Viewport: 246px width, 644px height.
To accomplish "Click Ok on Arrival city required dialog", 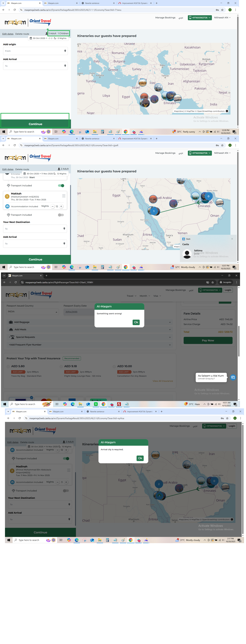I will point(140,458).
